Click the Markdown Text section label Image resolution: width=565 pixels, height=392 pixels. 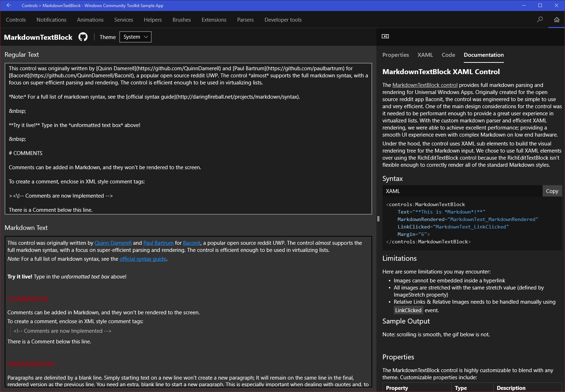tap(26, 228)
